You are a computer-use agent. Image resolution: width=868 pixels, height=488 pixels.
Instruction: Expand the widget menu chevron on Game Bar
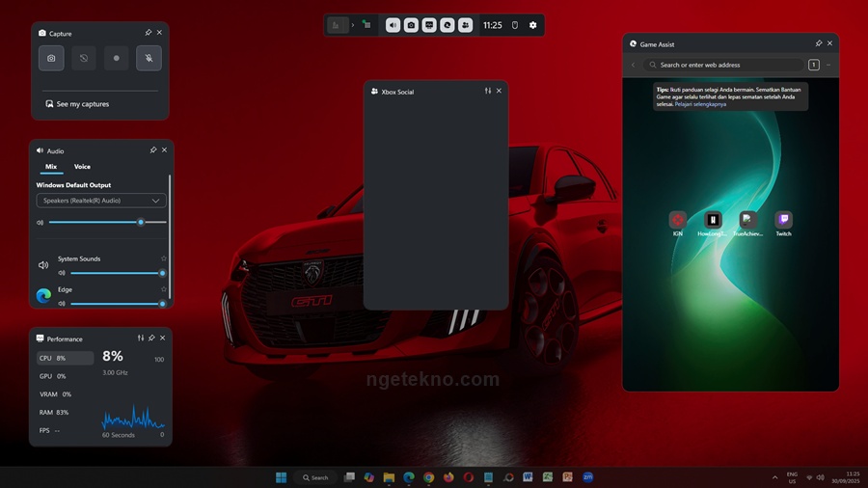352,25
